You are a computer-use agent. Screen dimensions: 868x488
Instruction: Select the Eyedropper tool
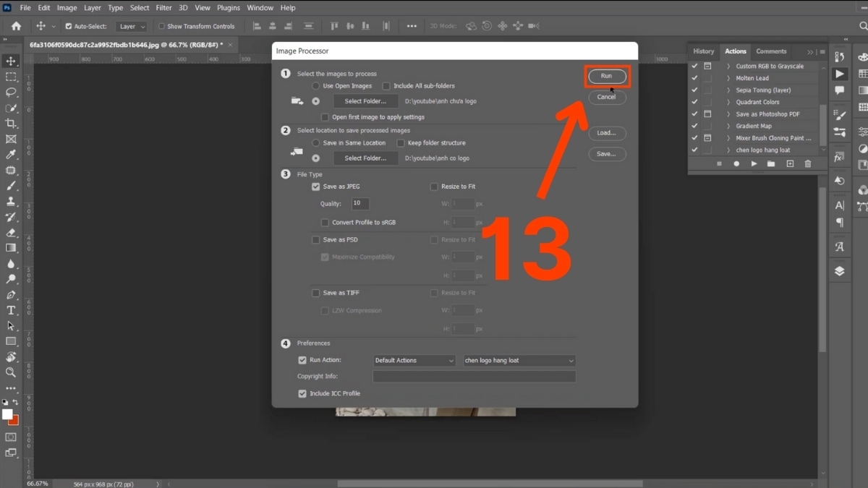(11, 155)
